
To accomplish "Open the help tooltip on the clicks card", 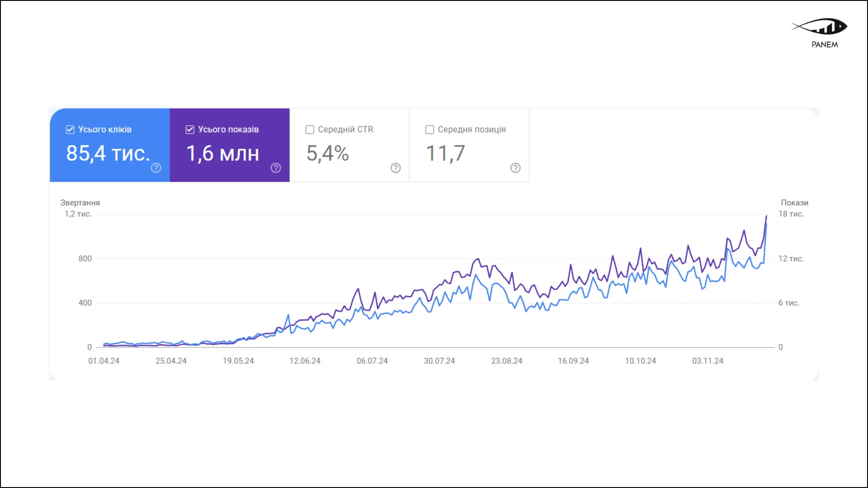I will click(x=156, y=168).
